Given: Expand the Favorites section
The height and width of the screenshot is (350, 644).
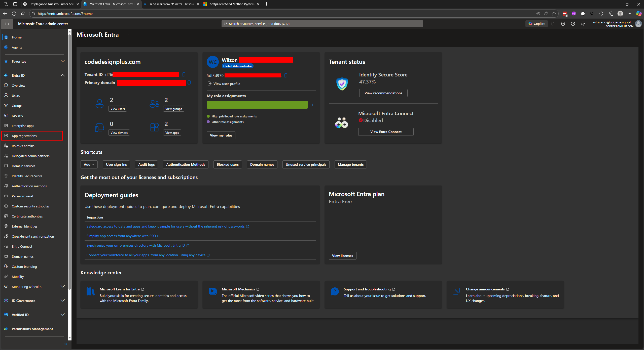Looking at the screenshot, I should pos(63,61).
